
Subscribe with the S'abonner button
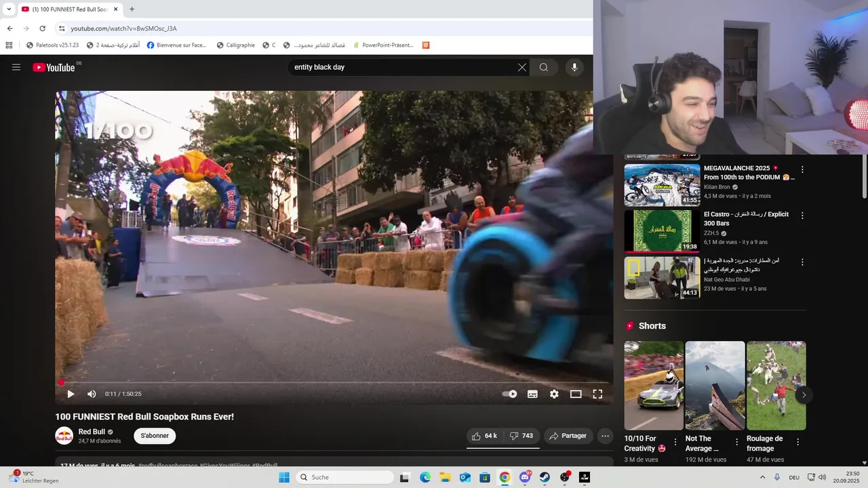[155, 436]
